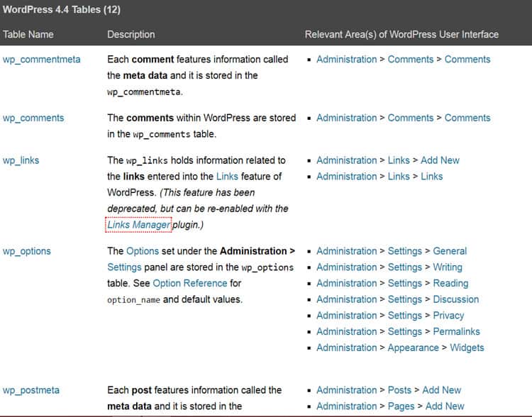The height and width of the screenshot is (417, 532).
Task: Click Administration link in wp_commentmeta row
Action: point(347,60)
